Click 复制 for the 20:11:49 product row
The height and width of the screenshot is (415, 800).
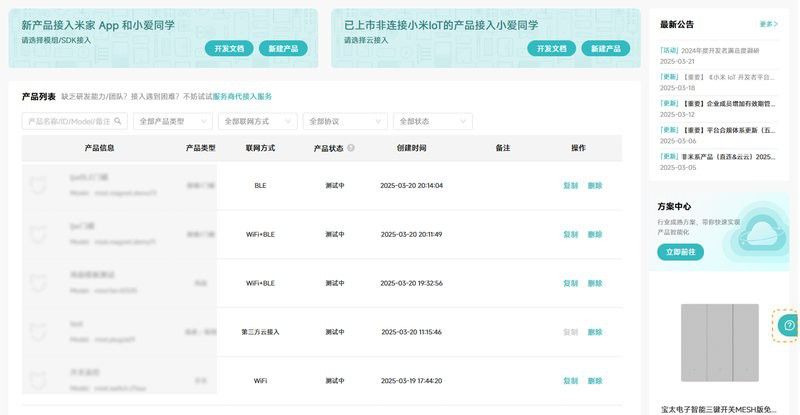pos(570,235)
